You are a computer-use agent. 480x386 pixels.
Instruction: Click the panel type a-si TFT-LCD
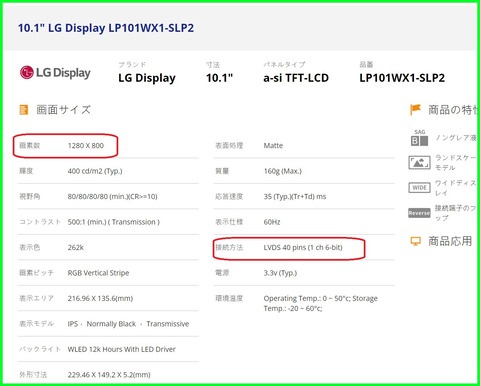pyautogui.click(x=296, y=78)
